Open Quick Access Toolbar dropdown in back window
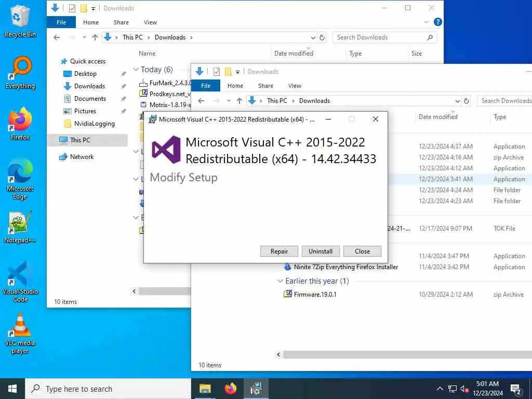This screenshot has height=399, width=532. pyautogui.click(x=93, y=8)
